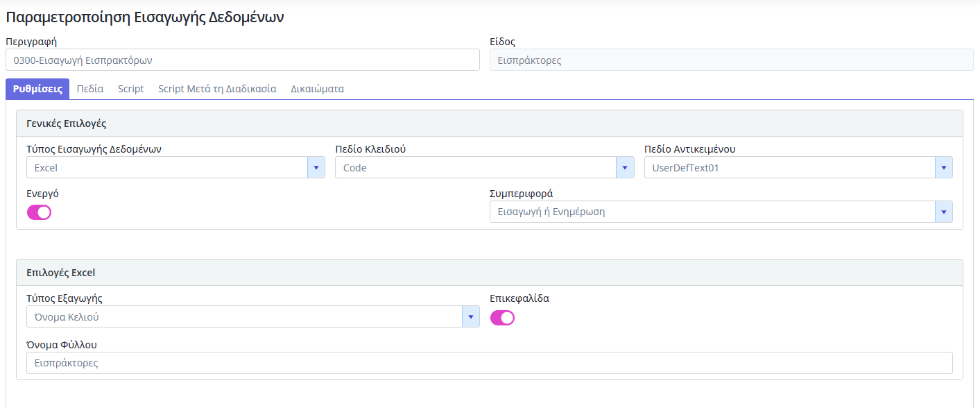Expand the Πεδίο Κλειδιού dropdown arrow
The height and width of the screenshot is (408, 980).
(625, 167)
